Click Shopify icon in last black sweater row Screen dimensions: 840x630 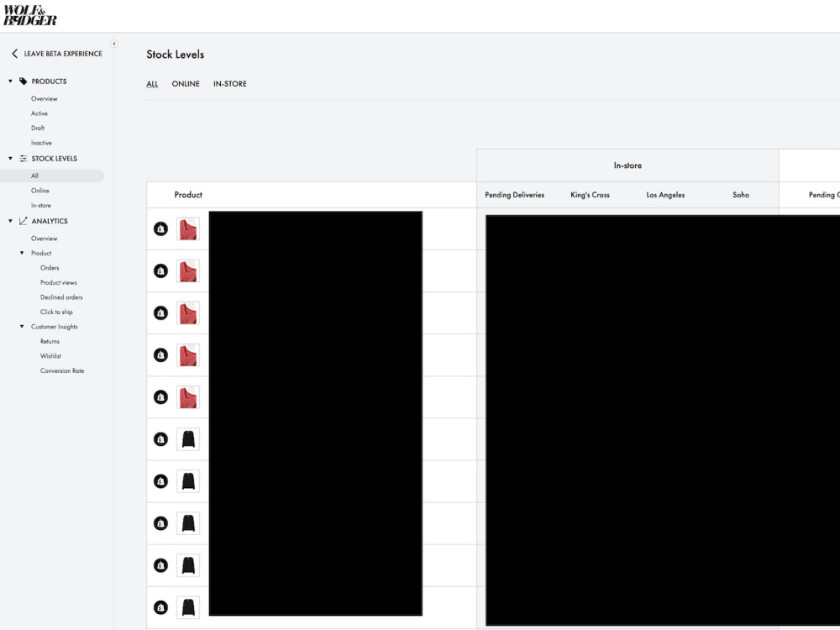tap(160, 607)
